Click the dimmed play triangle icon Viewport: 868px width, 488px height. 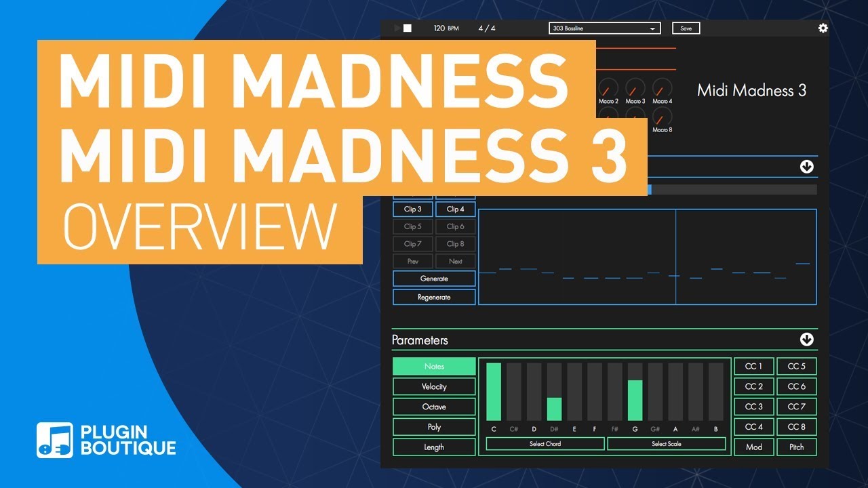397,28
